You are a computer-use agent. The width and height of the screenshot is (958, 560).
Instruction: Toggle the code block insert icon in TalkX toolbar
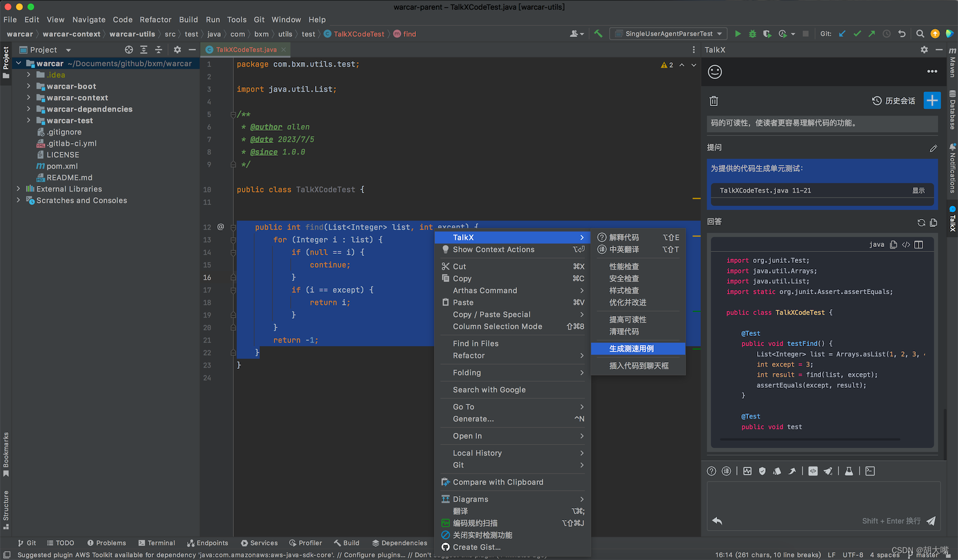click(813, 471)
